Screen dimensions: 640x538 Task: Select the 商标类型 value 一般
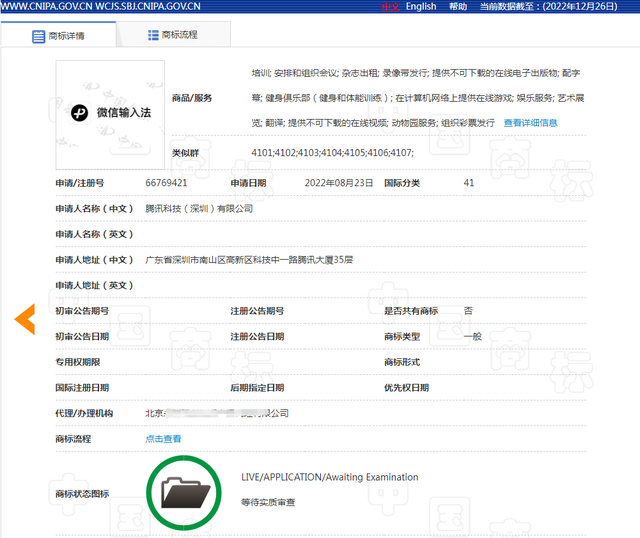[473, 337]
